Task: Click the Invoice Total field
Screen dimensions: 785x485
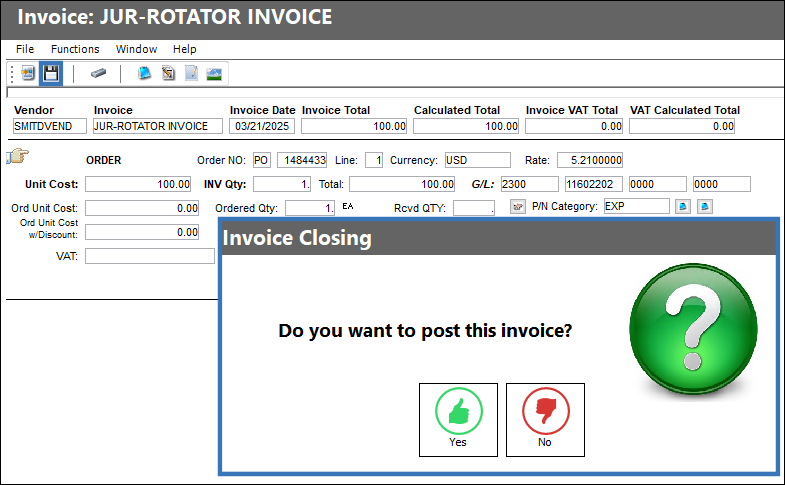Action: click(354, 126)
